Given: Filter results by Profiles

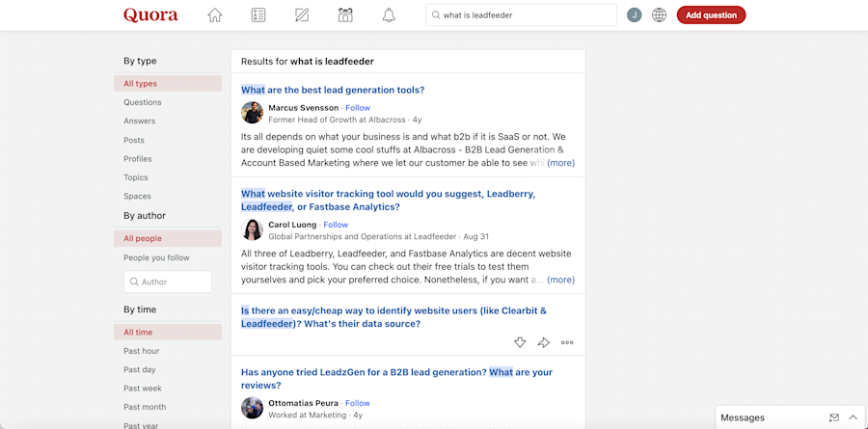Looking at the screenshot, I should (138, 159).
